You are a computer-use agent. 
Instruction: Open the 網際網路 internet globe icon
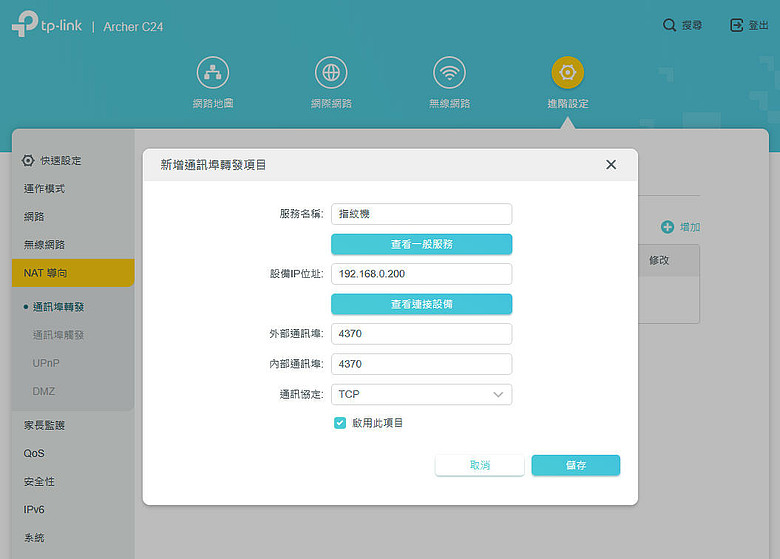click(331, 73)
